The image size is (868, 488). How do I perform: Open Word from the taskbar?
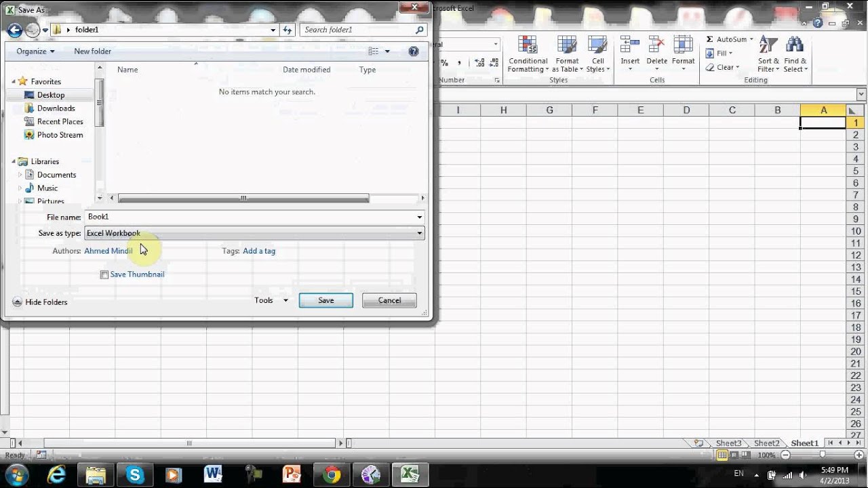pos(213,474)
